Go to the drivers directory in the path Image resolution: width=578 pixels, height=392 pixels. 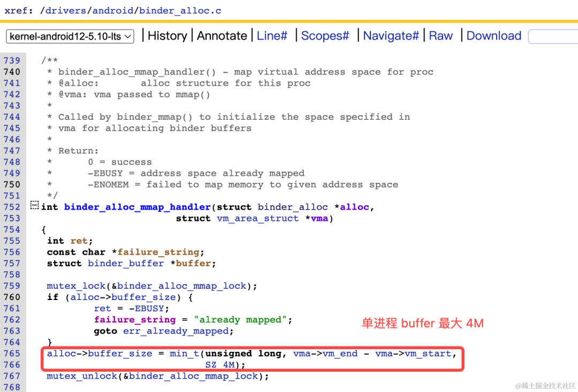[66, 10]
